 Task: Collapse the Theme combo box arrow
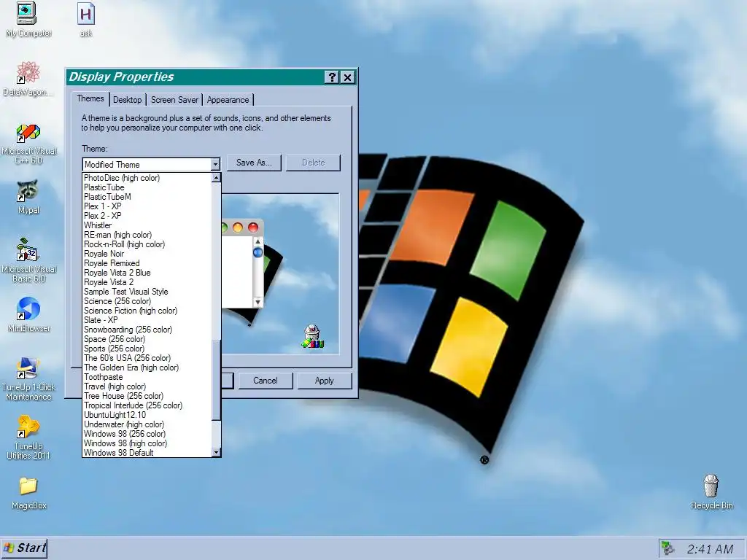tap(215, 164)
